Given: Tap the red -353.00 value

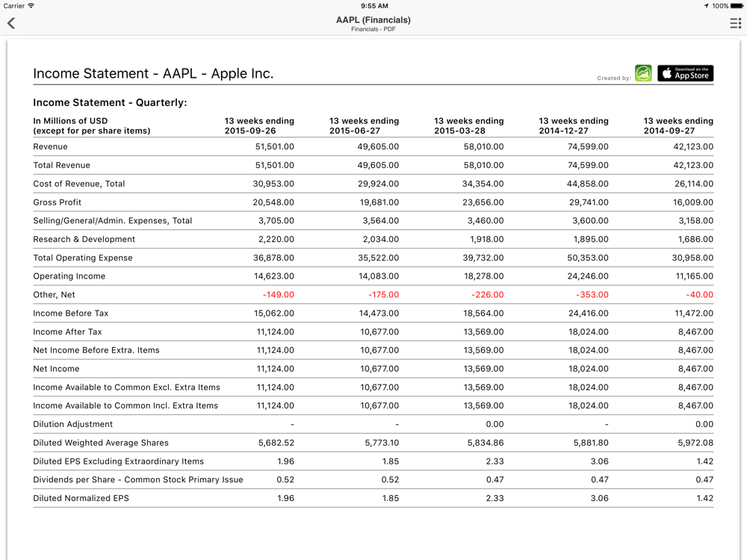Looking at the screenshot, I should point(592,295).
